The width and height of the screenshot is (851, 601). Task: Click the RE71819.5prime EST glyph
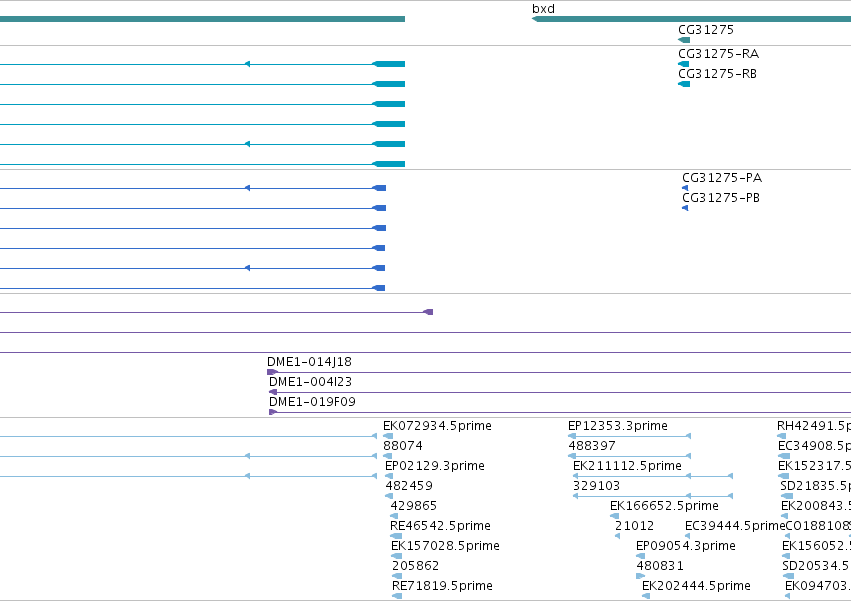(x=397, y=596)
